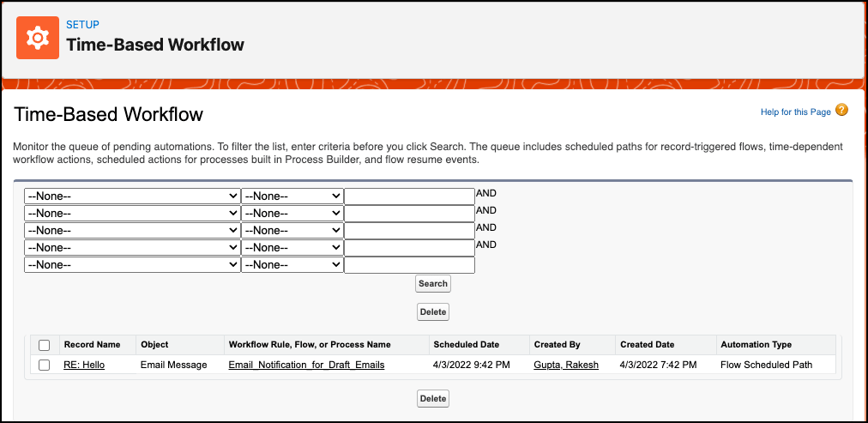868x423 pixels.
Task: Open the fifth row field filter dropdown
Action: click(132, 265)
